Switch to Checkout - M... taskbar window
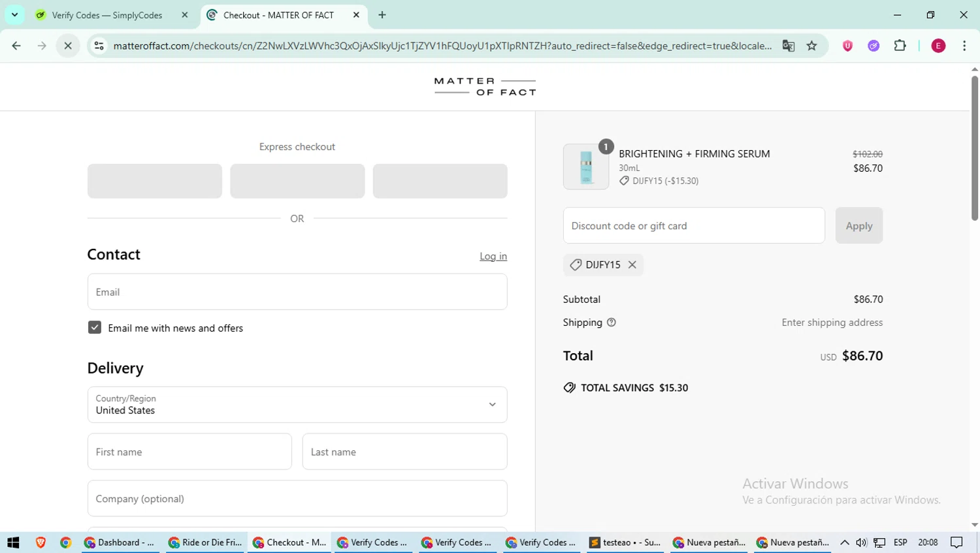The height and width of the screenshot is (553, 980). coord(289,542)
